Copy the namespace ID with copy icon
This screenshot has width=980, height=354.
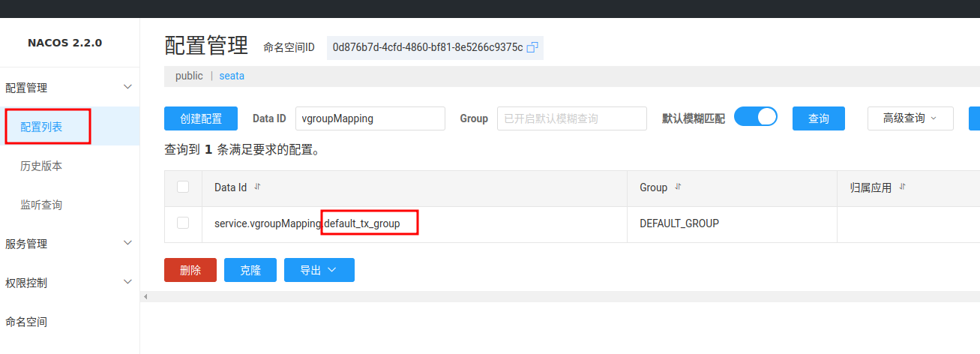[x=532, y=47]
